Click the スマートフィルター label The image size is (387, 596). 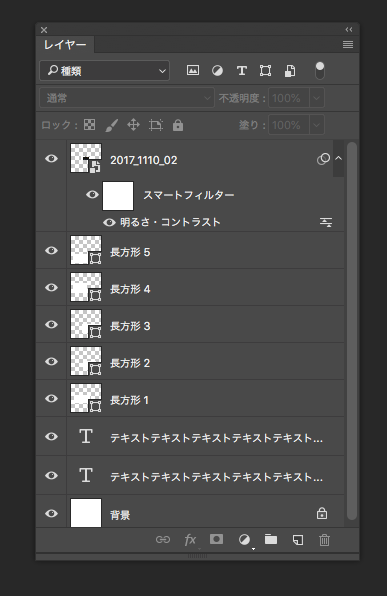189,195
